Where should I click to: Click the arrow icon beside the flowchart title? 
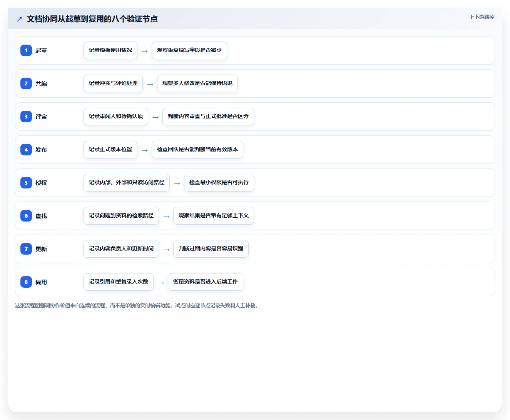(20, 19)
